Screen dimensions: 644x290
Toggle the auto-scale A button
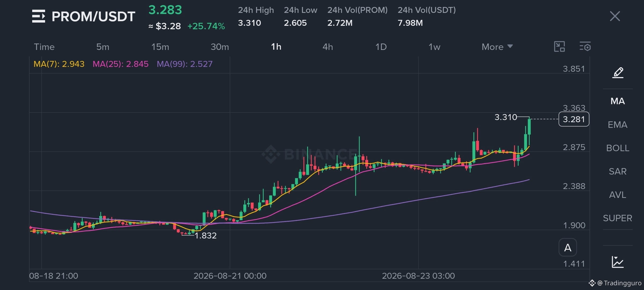(x=568, y=247)
